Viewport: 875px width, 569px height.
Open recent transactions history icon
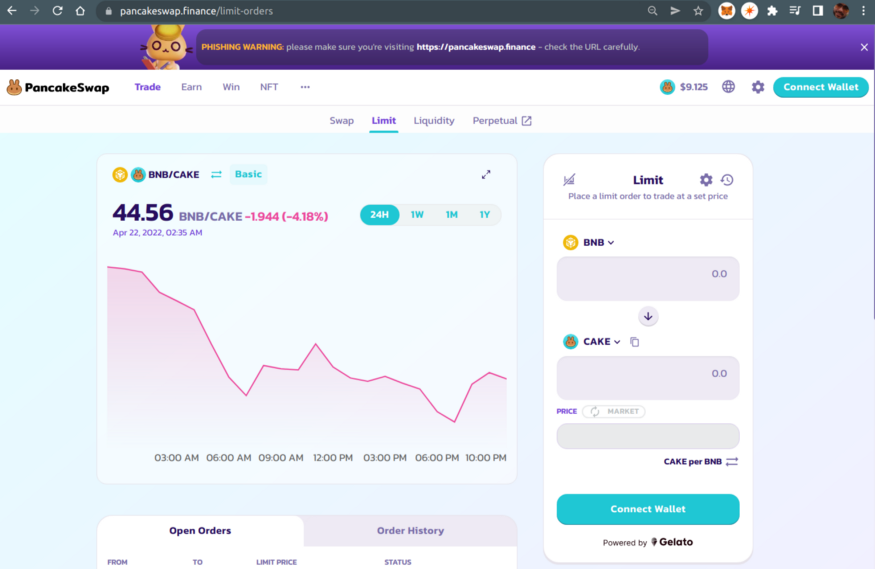click(727, 180)
